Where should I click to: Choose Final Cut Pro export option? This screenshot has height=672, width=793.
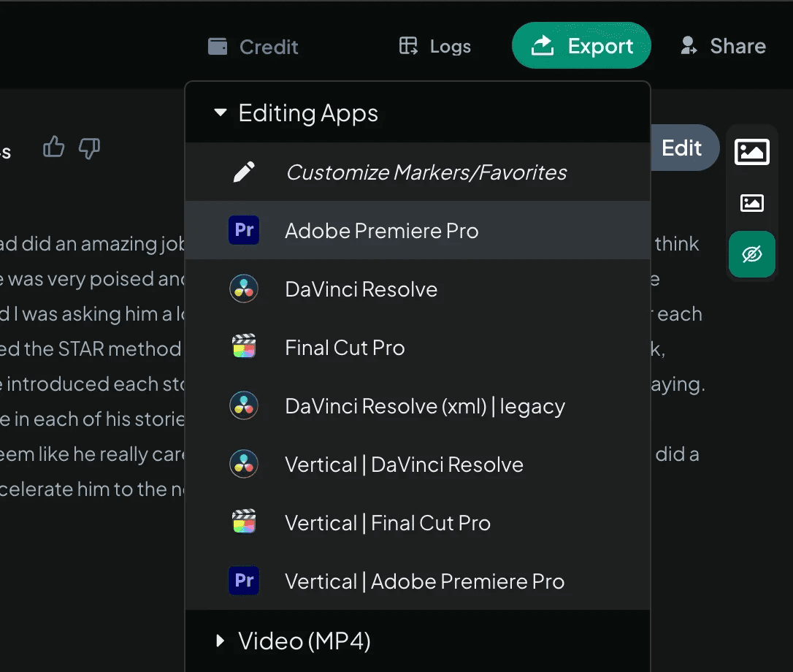pyautogui.click(x=418, y=347)
